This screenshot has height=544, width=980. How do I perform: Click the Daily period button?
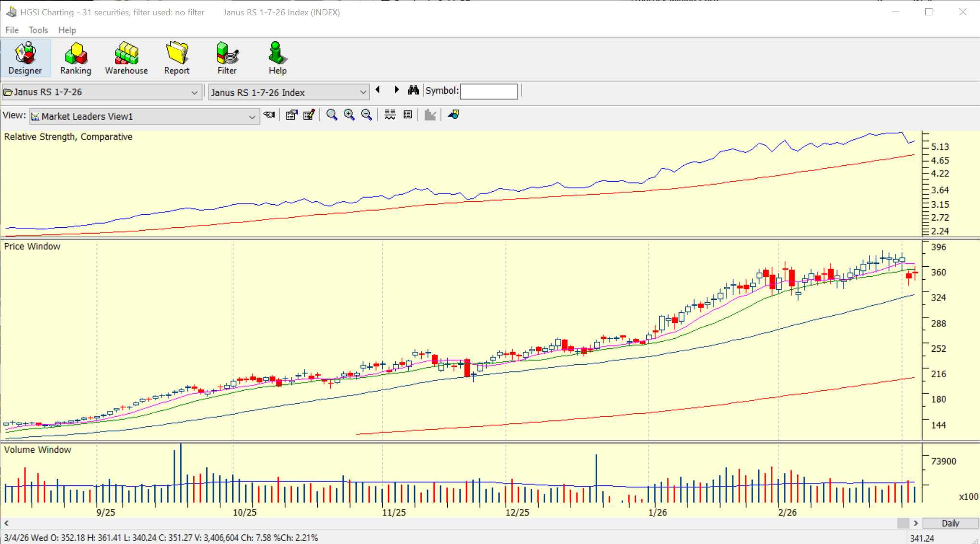950,523
